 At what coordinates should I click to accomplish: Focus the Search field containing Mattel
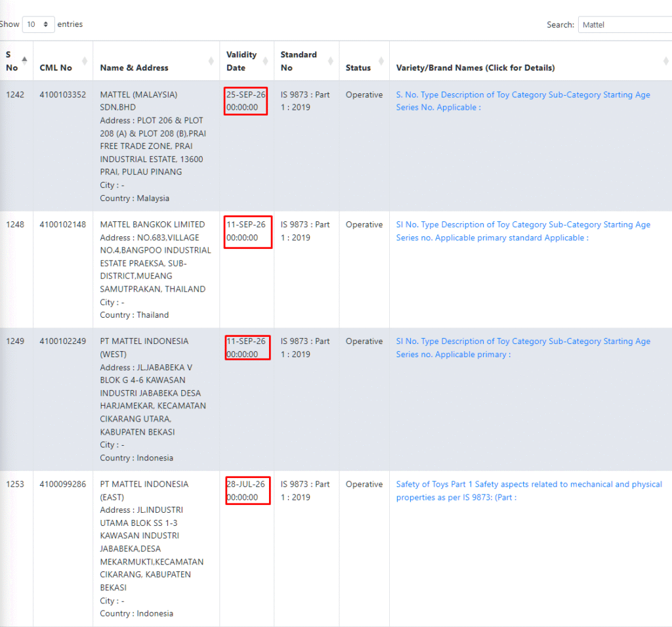point(623,25)
